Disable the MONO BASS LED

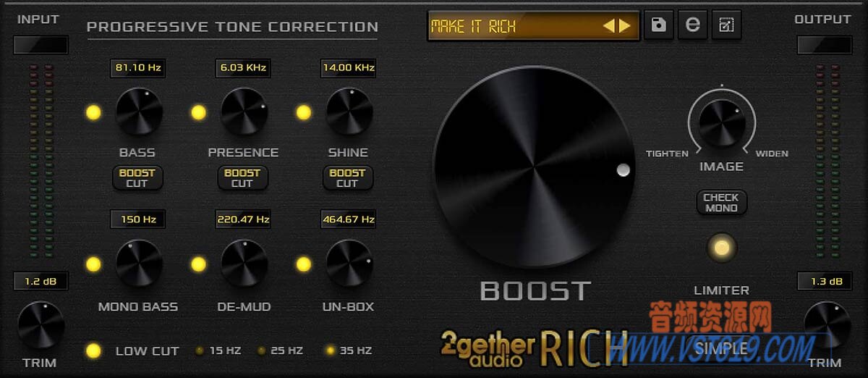(93, 264)
